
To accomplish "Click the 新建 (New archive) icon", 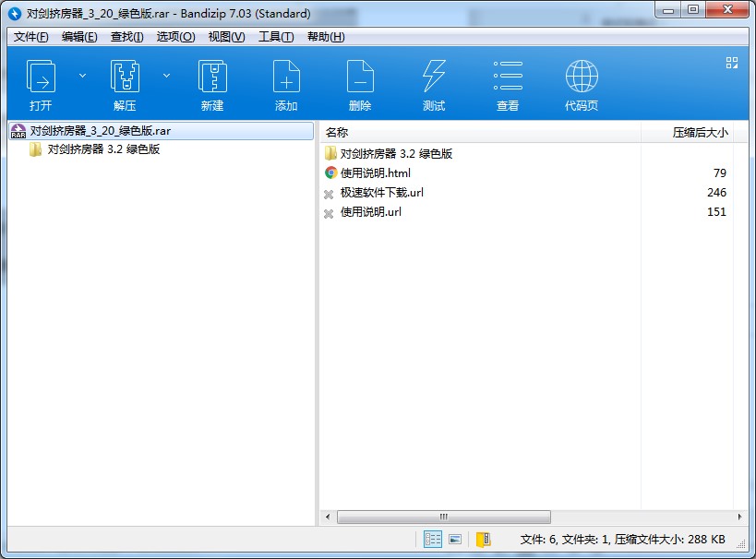I will [212, 77].
